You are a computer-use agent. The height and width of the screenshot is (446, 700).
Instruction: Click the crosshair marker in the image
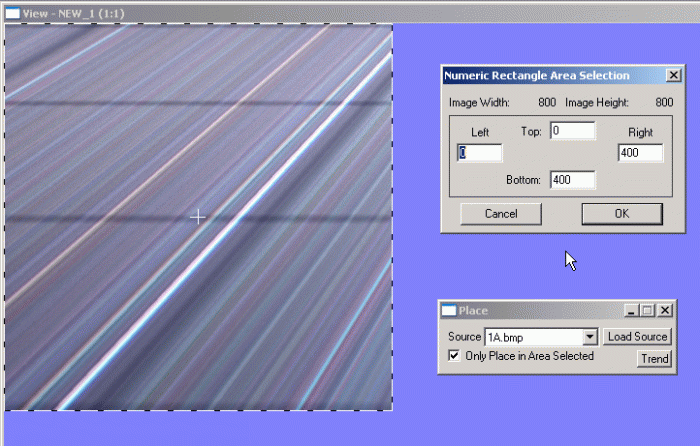[x=198, y=216]
